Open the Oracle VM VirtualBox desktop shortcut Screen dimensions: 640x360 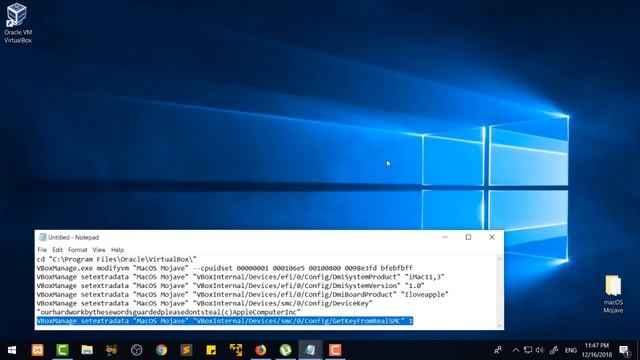point(18,23)
